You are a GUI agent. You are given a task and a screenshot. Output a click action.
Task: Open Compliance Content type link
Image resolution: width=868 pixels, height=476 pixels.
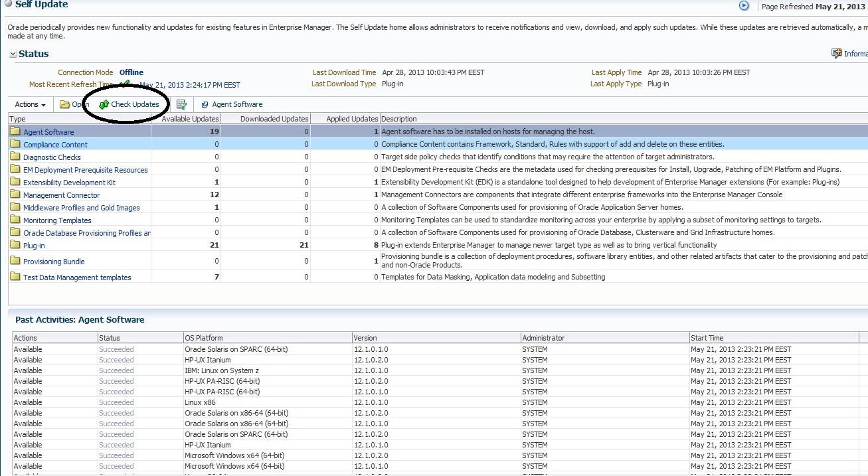click(55, 145)
